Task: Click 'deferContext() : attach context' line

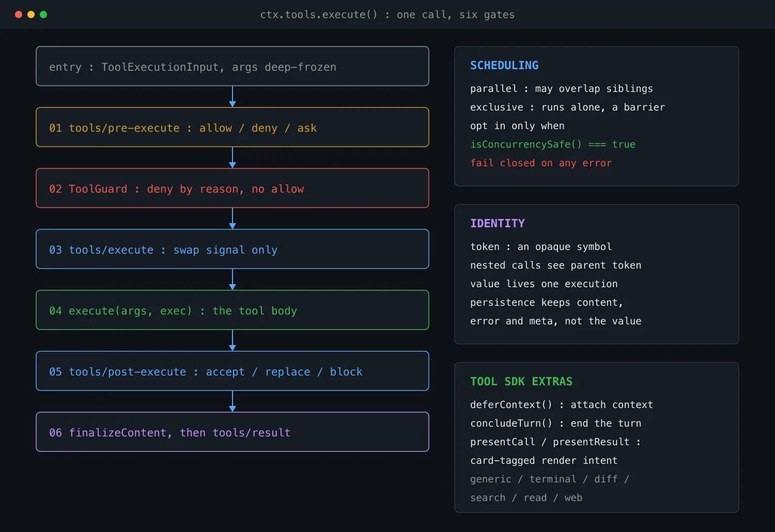Action: [x=562, y=405]
